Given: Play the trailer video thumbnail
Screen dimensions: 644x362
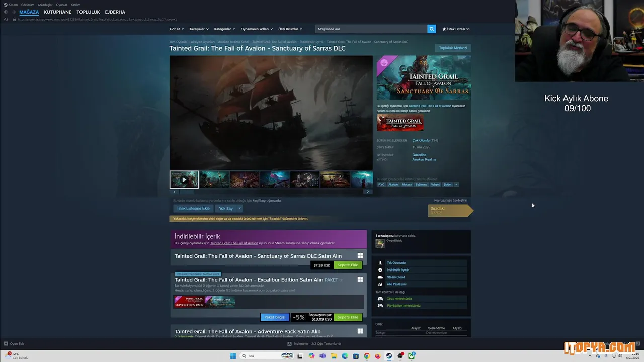Looking at the screenshot, I should 184,179.
